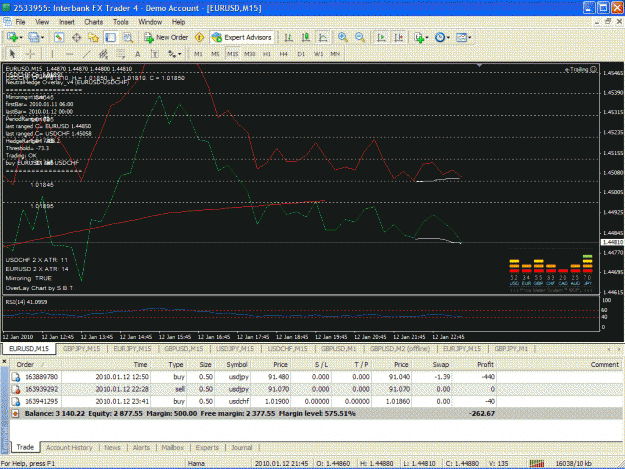Switch chart type to Bar Chart
The image size is (625, 469).
(288, 37)
